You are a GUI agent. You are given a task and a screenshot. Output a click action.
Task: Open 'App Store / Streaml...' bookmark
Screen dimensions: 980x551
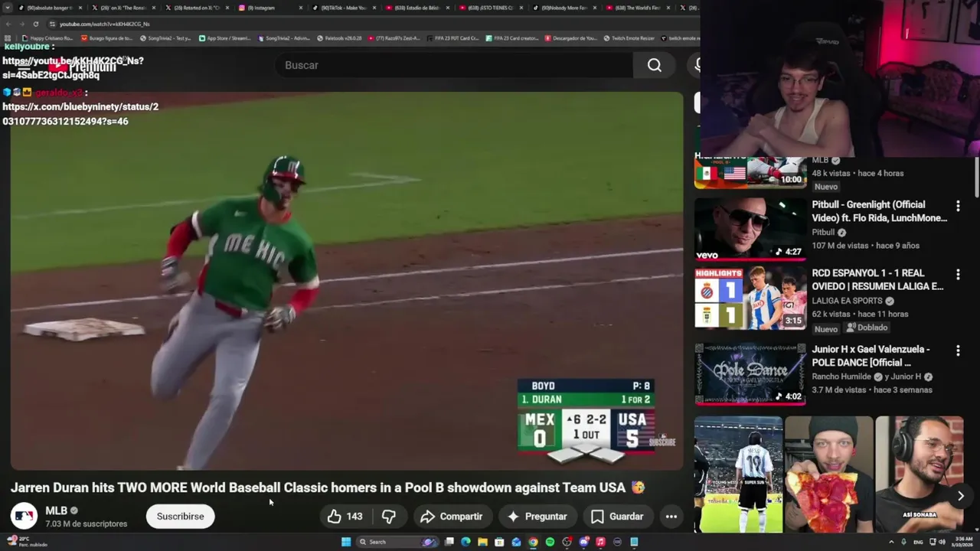coord(225,37)
